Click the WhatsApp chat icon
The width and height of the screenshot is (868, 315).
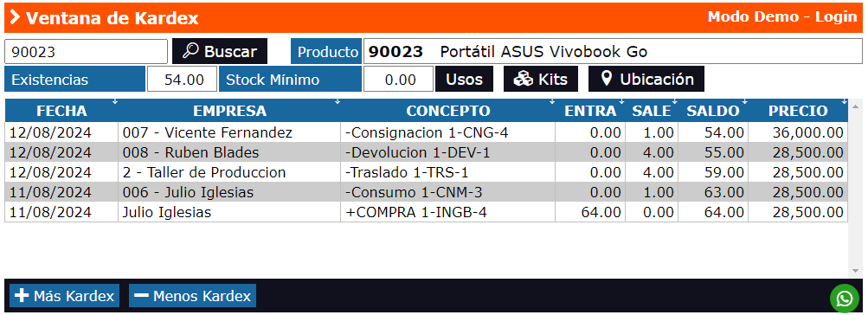coord(845,299)
